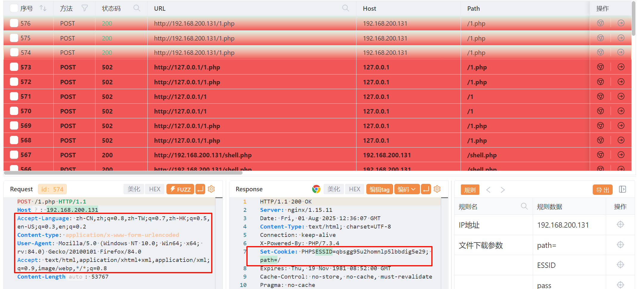Tick checkbox for row 575
Image resolution: width=644 pixels, height=289 pixels.
pyautogui.click(x=14, y=38)
